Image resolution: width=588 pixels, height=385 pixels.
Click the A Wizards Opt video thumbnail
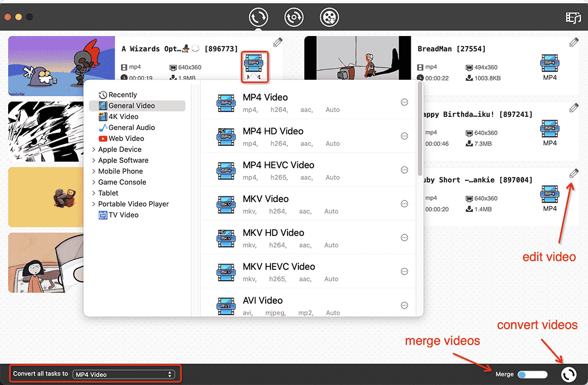tap(62, 58)
